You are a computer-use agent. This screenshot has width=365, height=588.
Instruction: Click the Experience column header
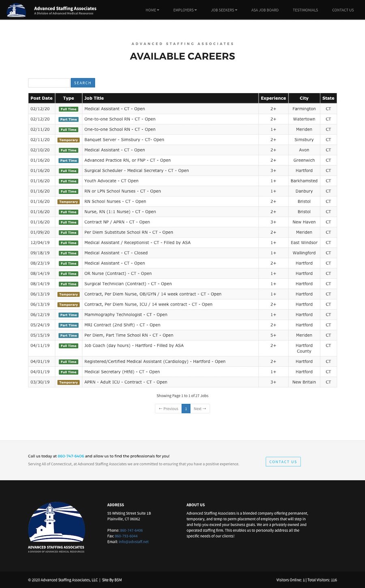(273, 98)
